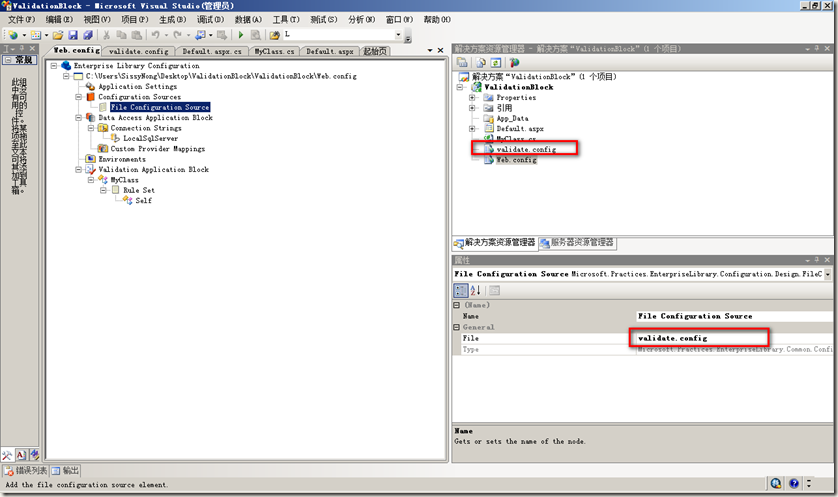Click the Property Pages icon in Properties panel

(494, 290)
